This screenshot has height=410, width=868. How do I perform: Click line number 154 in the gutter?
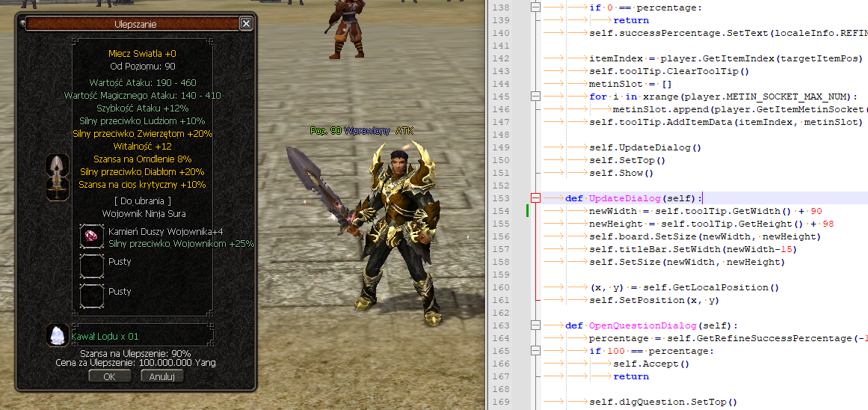click(499, 211)
